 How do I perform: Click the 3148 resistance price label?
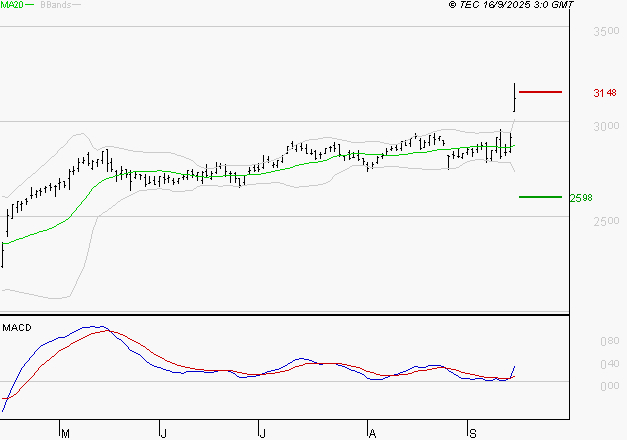[x=604, y=93]
